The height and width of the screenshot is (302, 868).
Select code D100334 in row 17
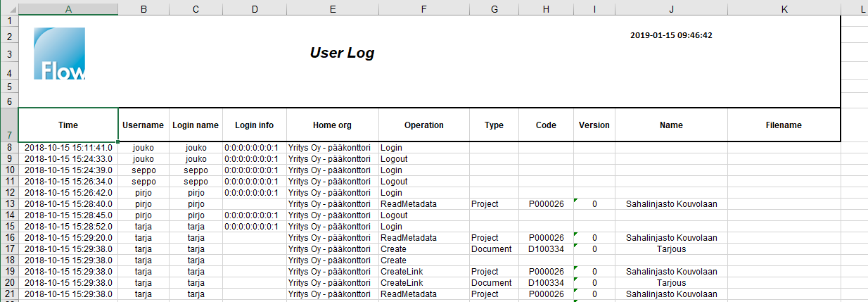pos(546,249)
